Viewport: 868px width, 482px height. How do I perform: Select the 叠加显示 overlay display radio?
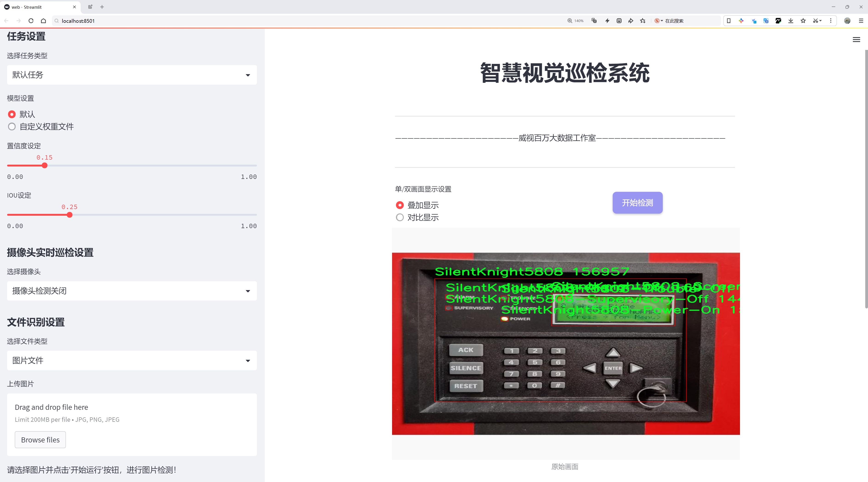click(400, 205)
